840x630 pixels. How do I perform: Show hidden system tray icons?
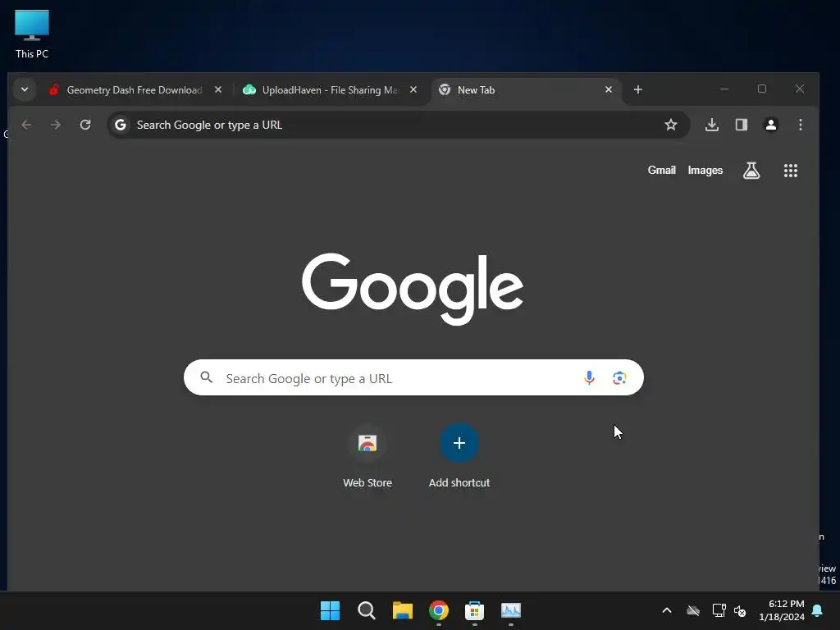pyautogui.click(x=667, y=610)
